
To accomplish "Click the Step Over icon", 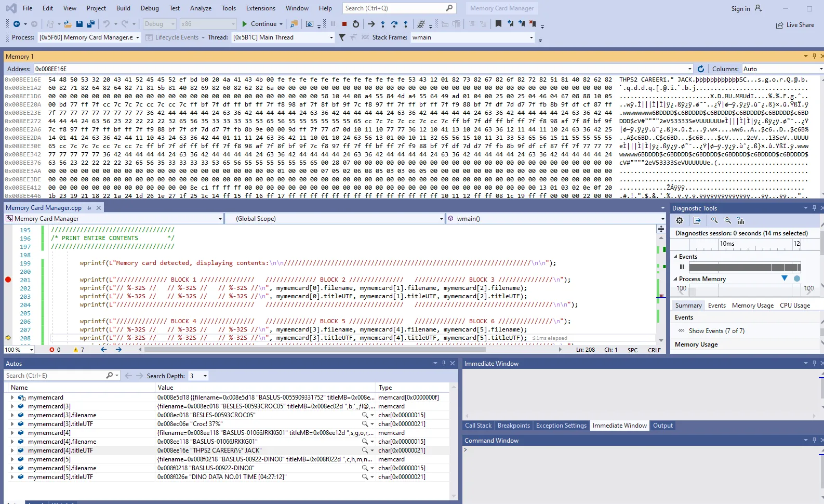I will coord(394,24).
